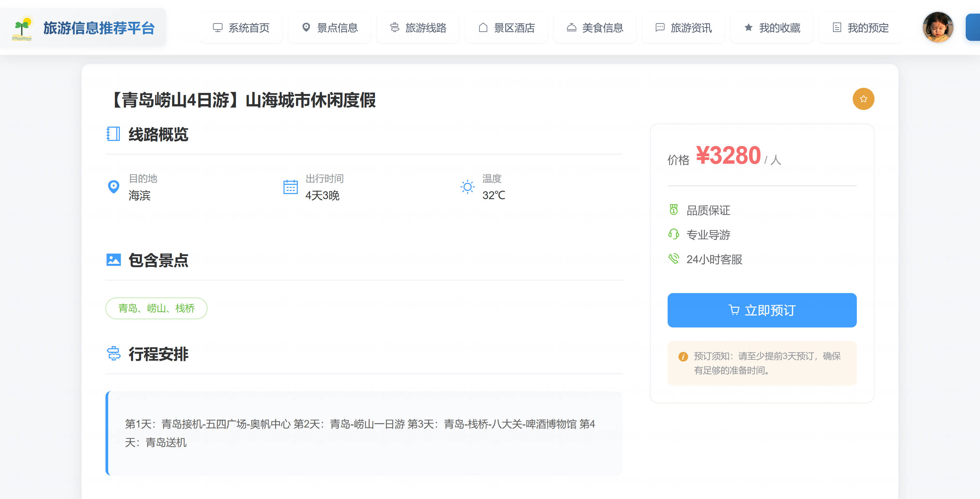Screen dimensions: 980x499
Task: Click the sun icon beside 温度
Action: [x=467, y=187]
